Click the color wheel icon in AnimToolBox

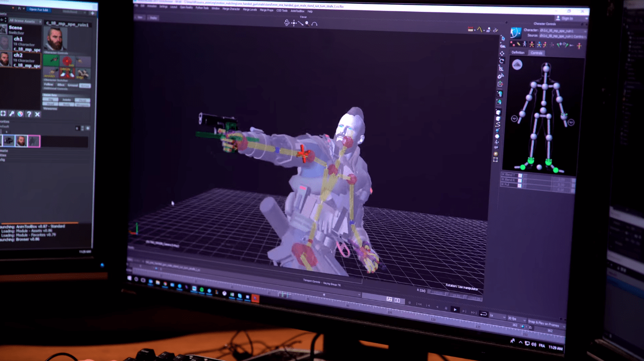(20, 114)
